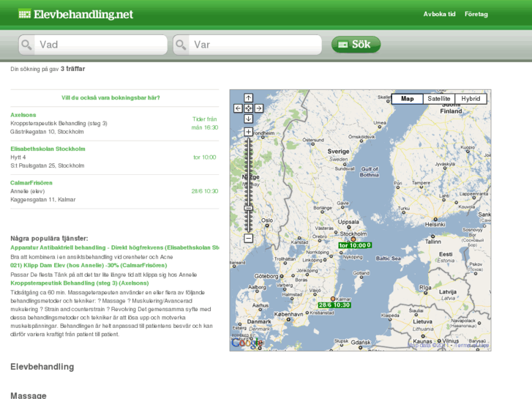The image size is (532, 399).
Task: Open Avboka tid menu item
Action: 439,14
